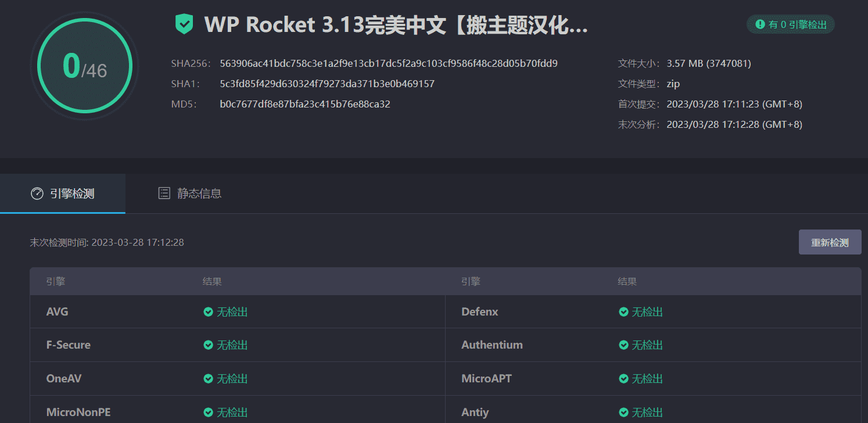Click the SHA1 hash value
The image size is (868, 423).
click(327, 84)
